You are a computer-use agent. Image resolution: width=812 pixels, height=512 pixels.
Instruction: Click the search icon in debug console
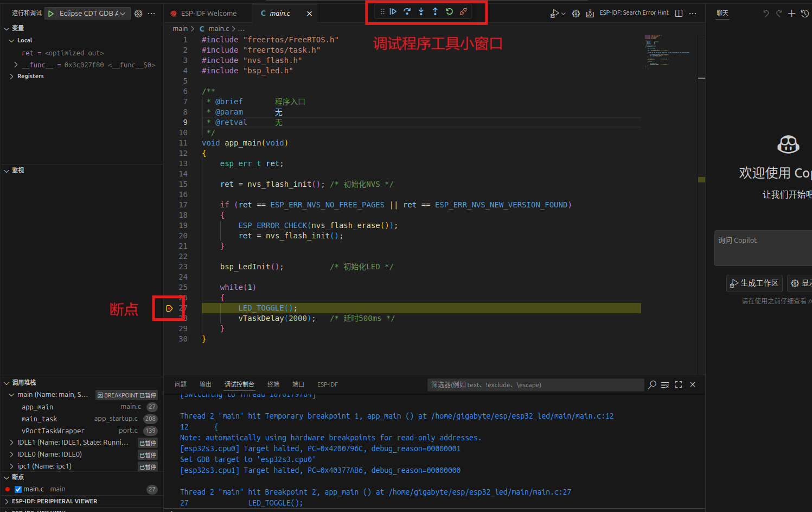click(x=651, y=384)
